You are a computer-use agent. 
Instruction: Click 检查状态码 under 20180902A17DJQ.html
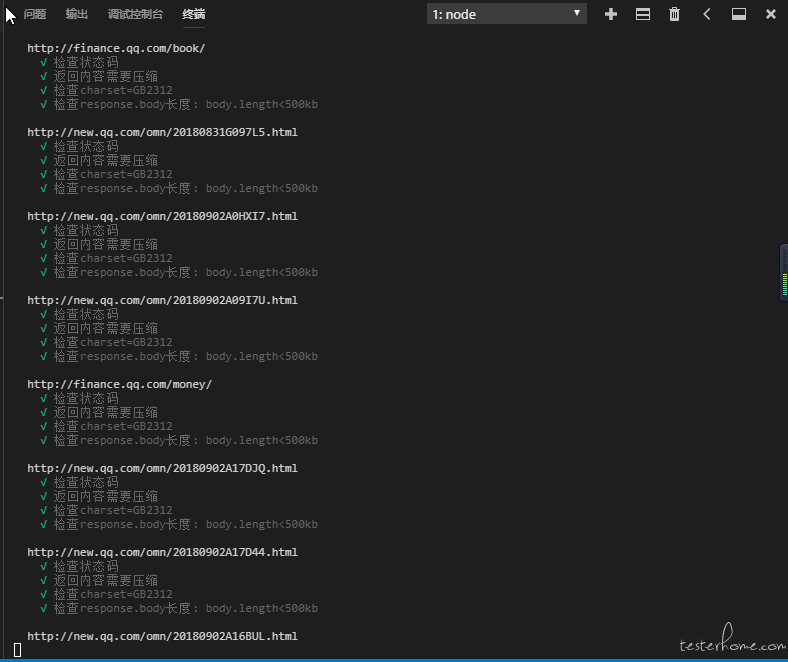[86, 482]
